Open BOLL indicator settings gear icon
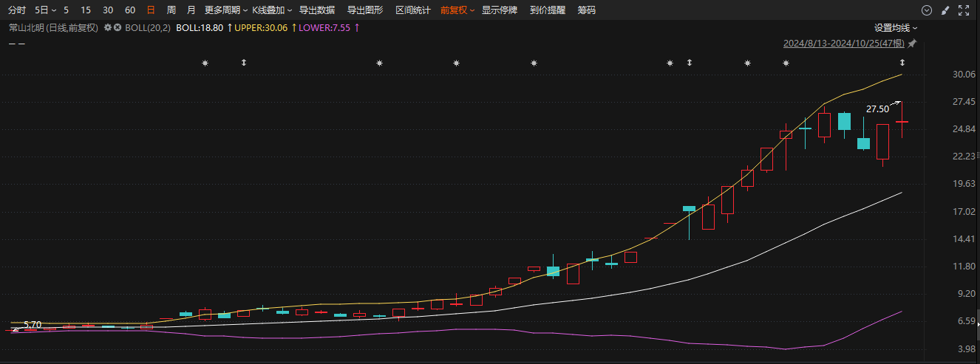The height and width of the screenshot is (364, 980). [108, 27]
